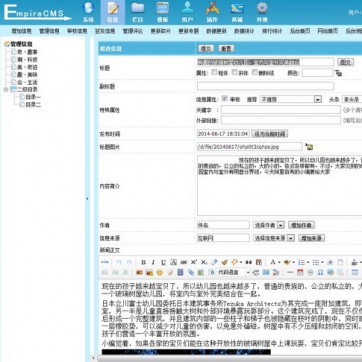
Task: Toggle the 删除线 (strikethrough) checkbox
Action: 255,72
